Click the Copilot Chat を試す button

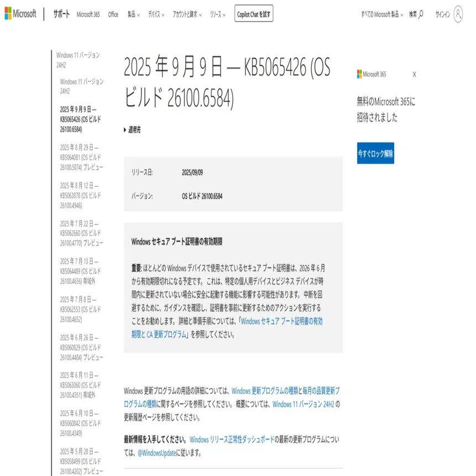[254, 14]
